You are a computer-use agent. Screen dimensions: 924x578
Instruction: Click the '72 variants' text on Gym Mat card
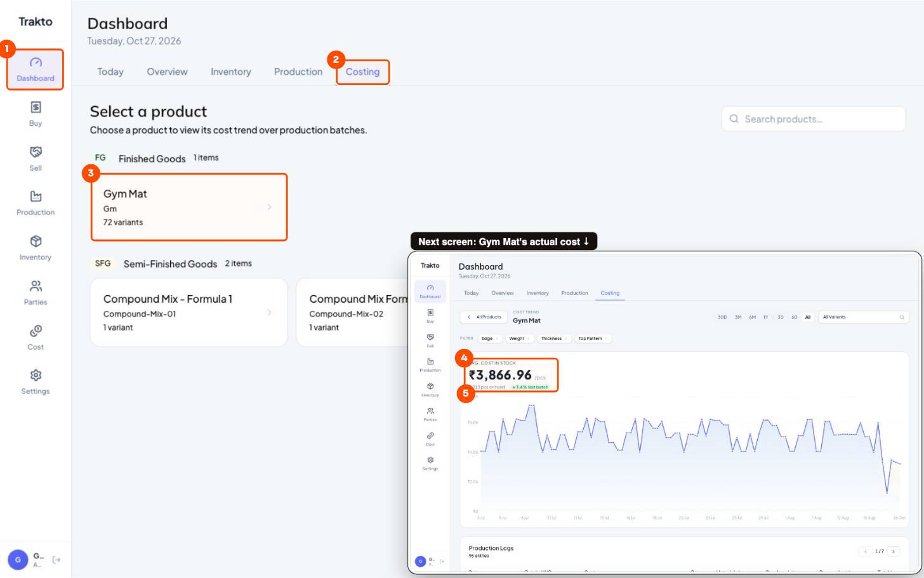click(x=123, y=222)
